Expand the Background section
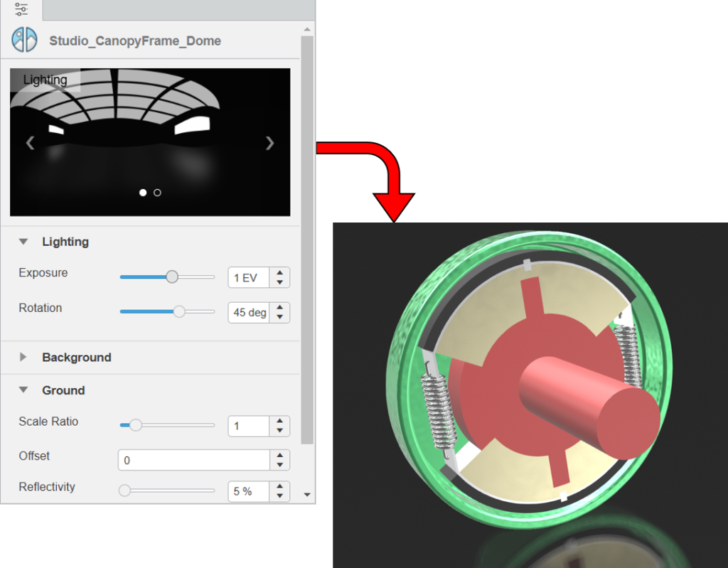The width and height of the screenshot is (728, 568). (23, 357)
